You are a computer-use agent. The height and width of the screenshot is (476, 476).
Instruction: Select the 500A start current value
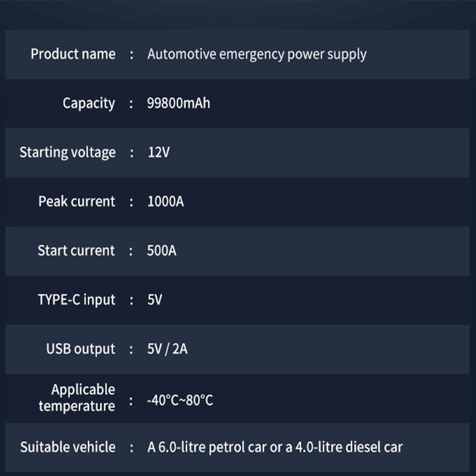(x=162, y=251)
